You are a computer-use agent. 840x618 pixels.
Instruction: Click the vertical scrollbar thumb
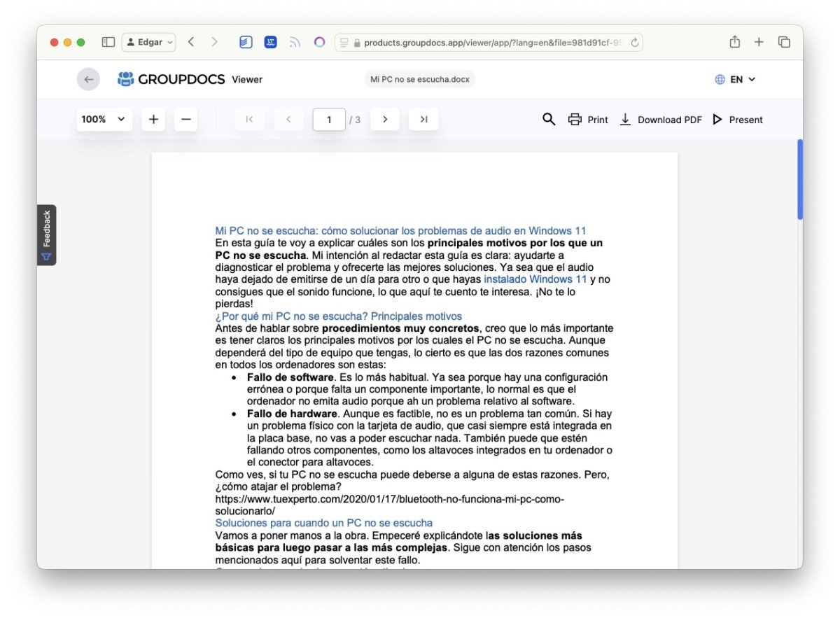800,179
